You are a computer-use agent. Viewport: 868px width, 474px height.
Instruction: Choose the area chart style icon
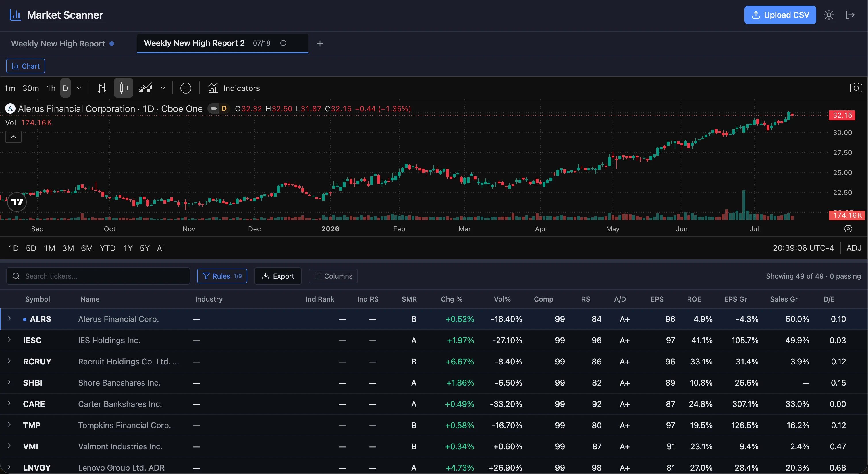pos(145,88)
